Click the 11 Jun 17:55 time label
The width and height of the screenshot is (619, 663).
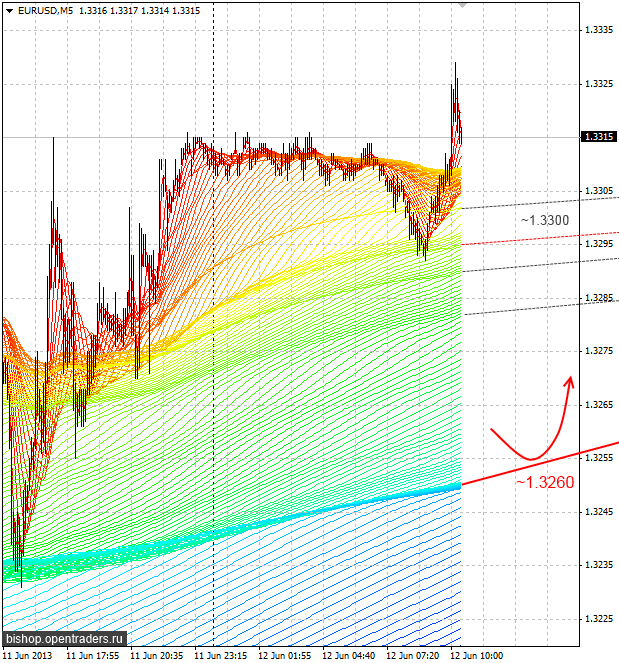[93, 656]
